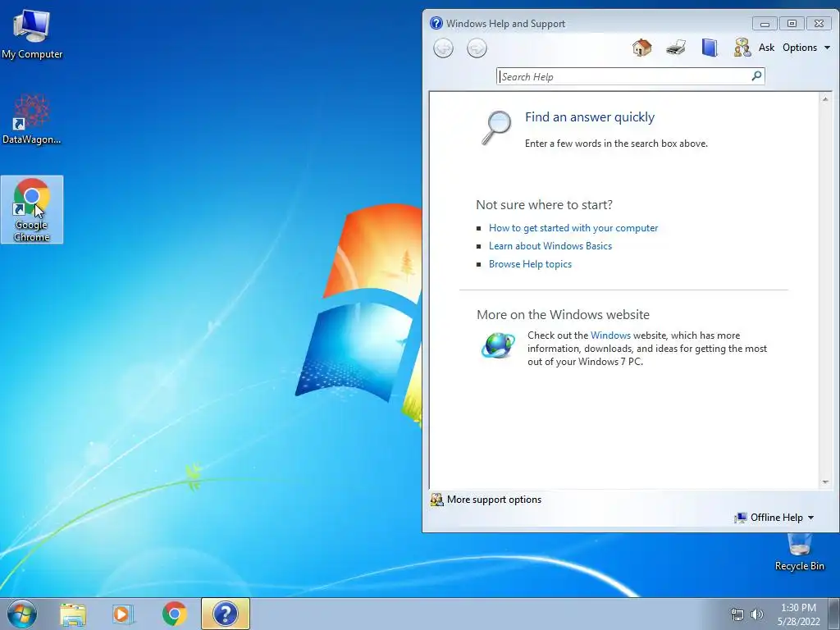Screen dimensions: 840x630
Task: Click the Show desktop strip by the clock
Action: 834,614
